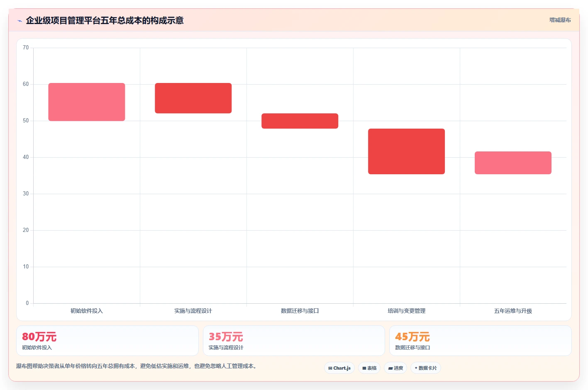This screenshot has height=390, width=588.
Task: Click the title 企业级项目管理平台五年总成本的构成示意
Action: 105,20
